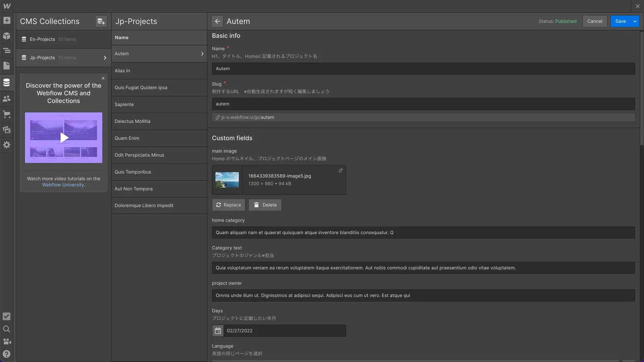
Task: Open the site Settings gear
Action: coord(7,145)
